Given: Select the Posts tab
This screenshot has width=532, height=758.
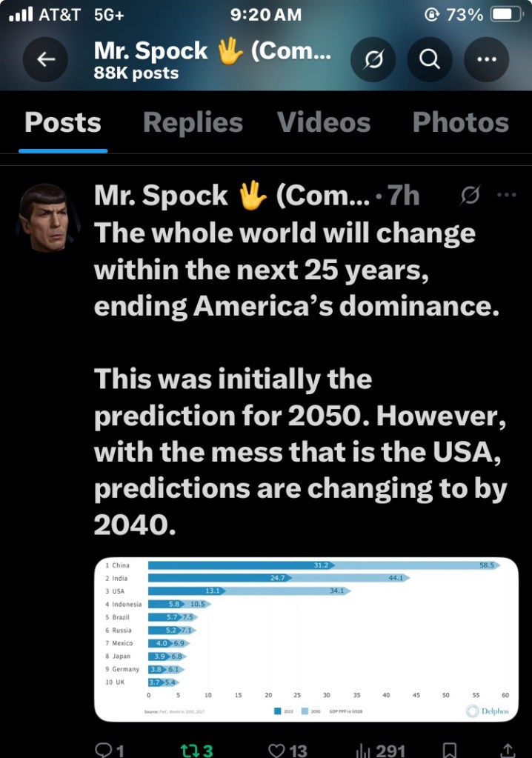Looking at the screenshot, I should pos(63,123).
